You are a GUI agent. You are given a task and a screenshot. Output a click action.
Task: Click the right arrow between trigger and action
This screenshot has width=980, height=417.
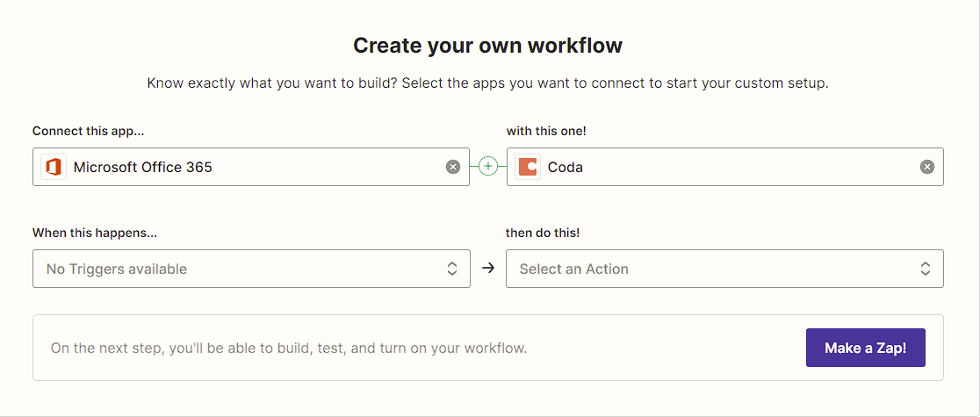click(488, 269)
